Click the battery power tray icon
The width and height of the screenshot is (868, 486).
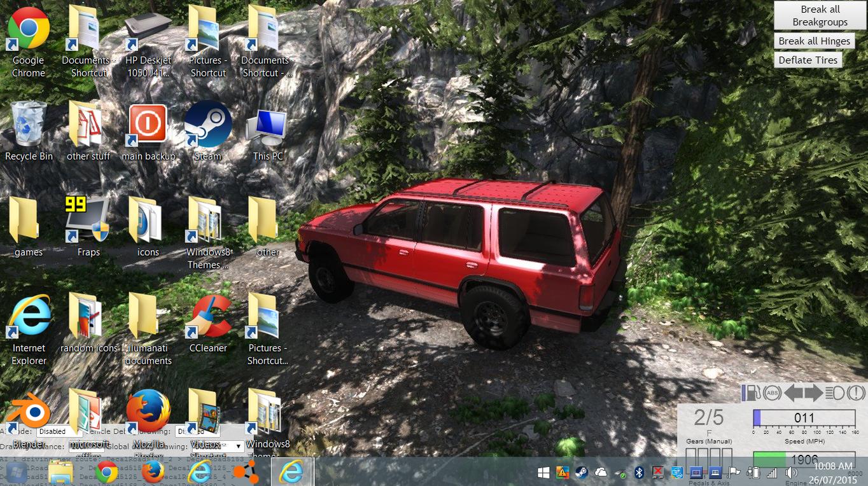754,473
